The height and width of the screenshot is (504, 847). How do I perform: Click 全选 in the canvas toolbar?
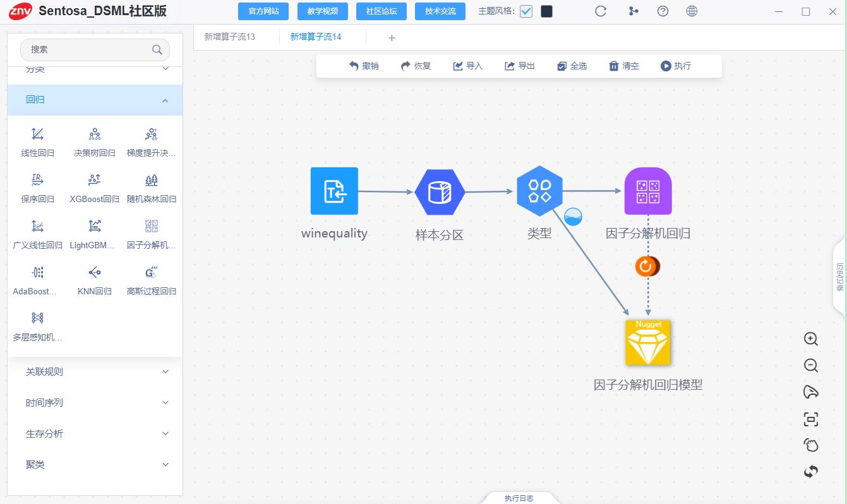point(572,66)
